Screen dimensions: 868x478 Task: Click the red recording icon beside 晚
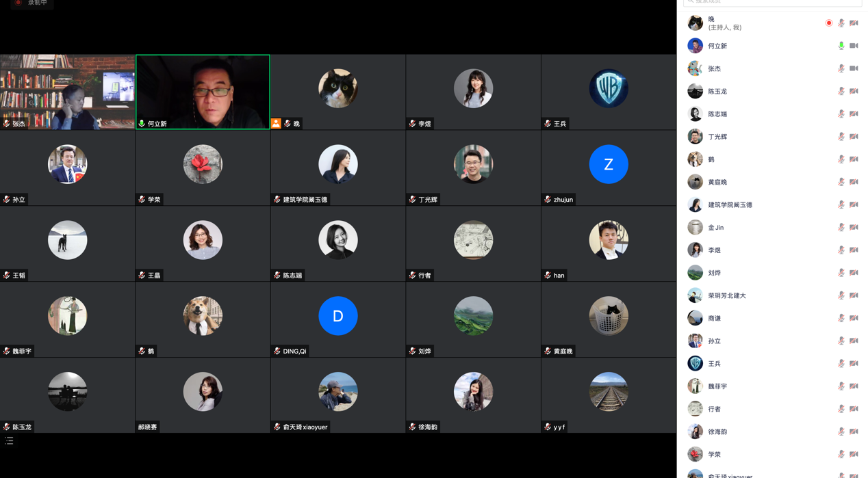point(828,23)
